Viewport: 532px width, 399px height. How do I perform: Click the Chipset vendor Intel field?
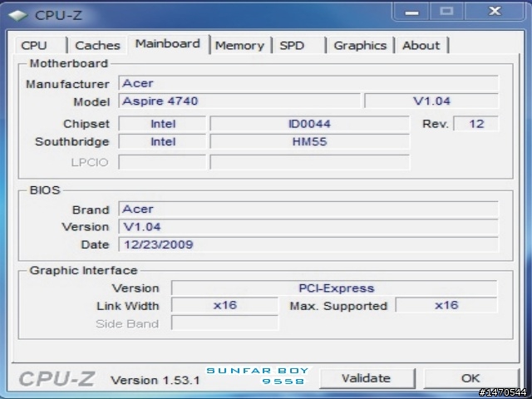163,124
